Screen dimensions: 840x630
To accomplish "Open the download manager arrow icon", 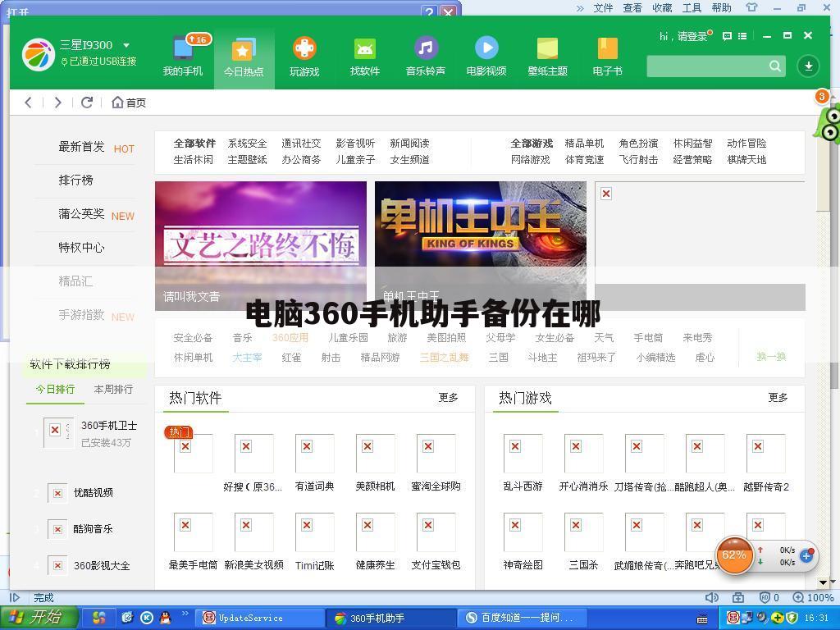I will click(808, 66).
